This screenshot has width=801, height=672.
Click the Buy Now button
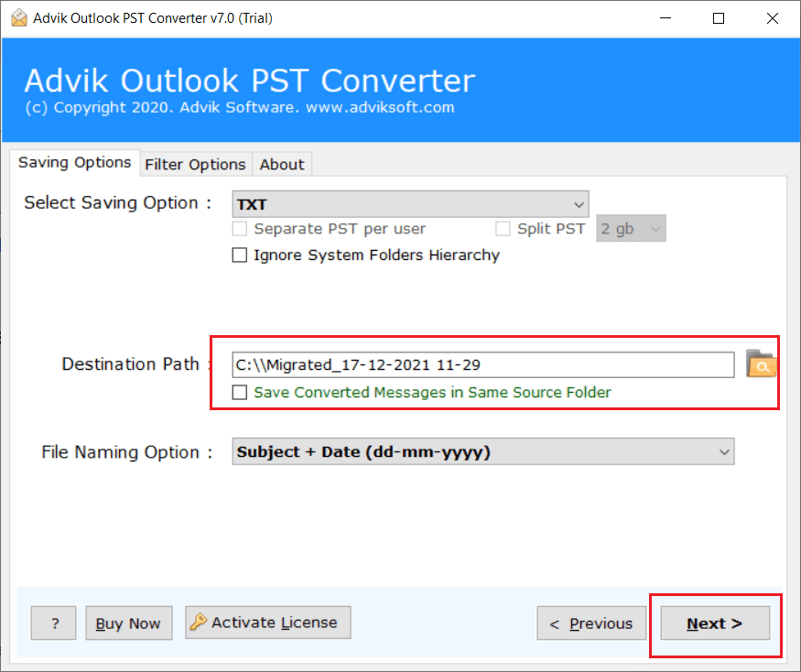[x=129, y=623]
